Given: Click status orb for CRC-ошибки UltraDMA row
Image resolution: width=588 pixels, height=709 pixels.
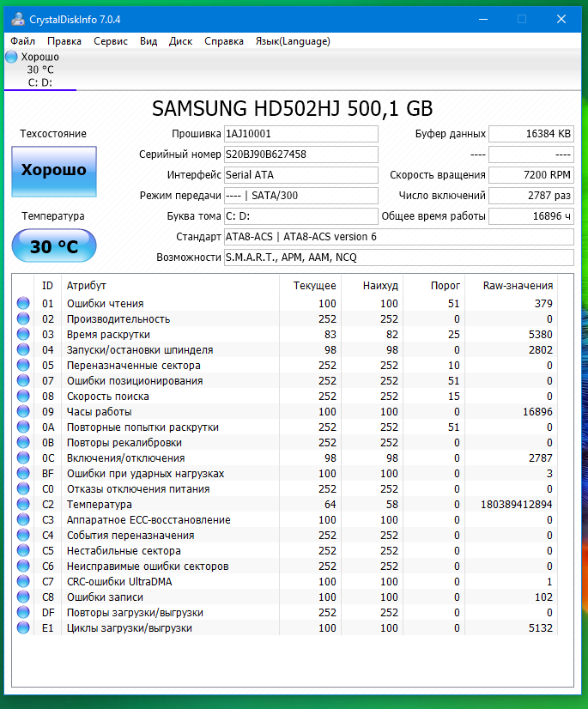Looking at the screenshot, I should (23, 581).
